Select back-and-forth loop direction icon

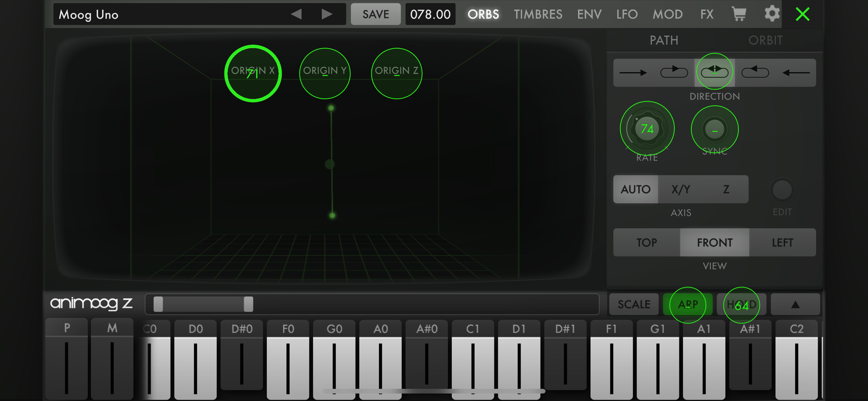tap(715, 72)
